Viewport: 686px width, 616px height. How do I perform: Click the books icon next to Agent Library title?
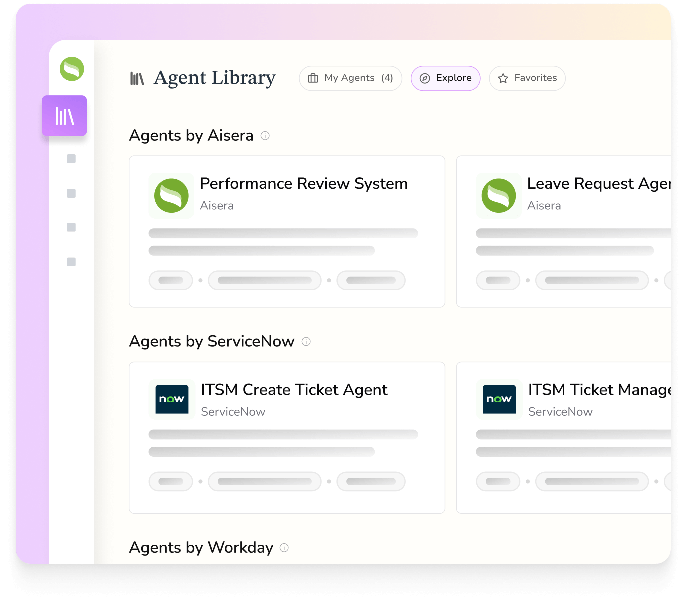click(137, 78)
